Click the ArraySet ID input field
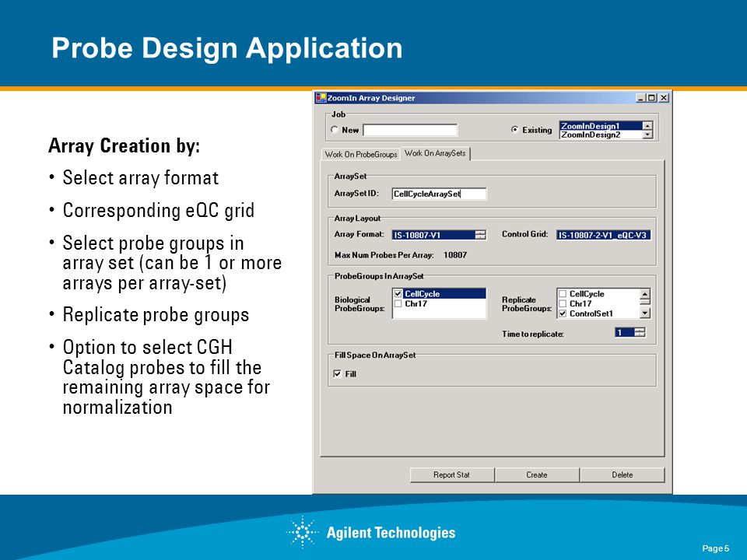Image resolution: width=747 pixels, height=560 pixels. point(439,194)
